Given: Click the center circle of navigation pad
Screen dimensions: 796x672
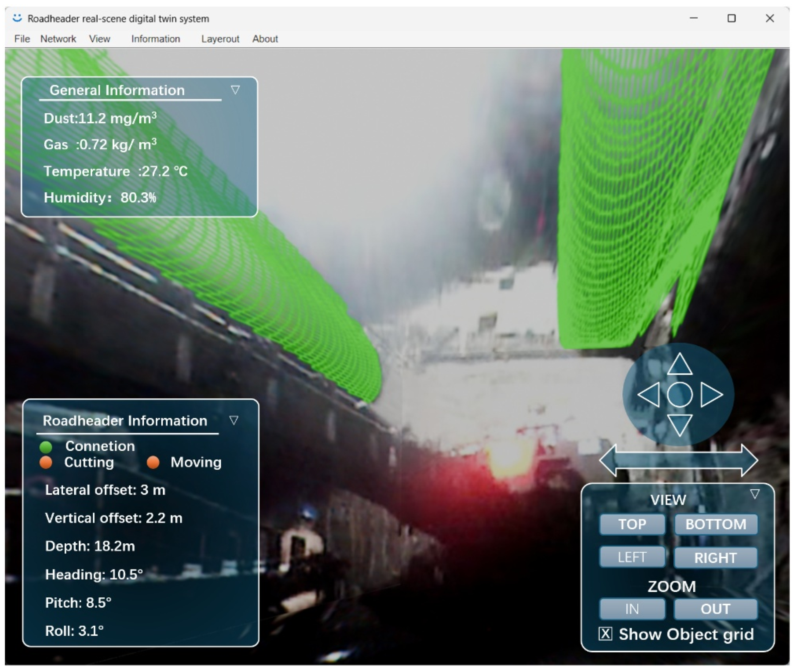Looking at the screenshot, I should [680, 395].
